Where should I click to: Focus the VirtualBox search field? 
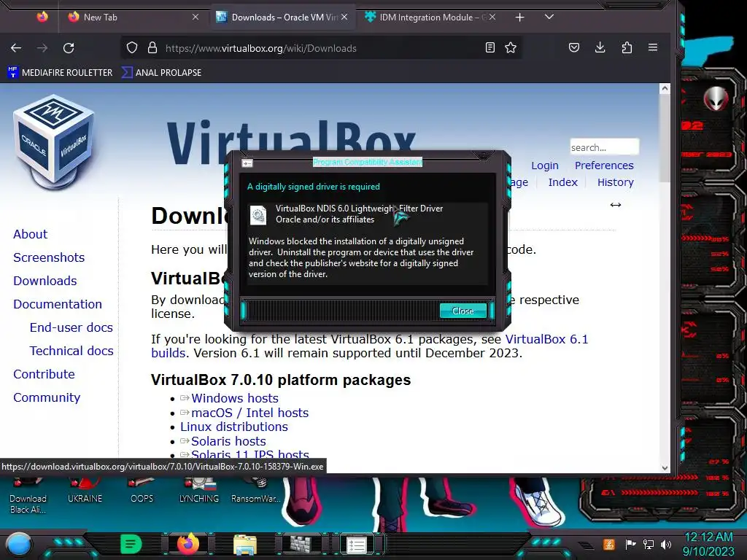[x=604, y=147]
